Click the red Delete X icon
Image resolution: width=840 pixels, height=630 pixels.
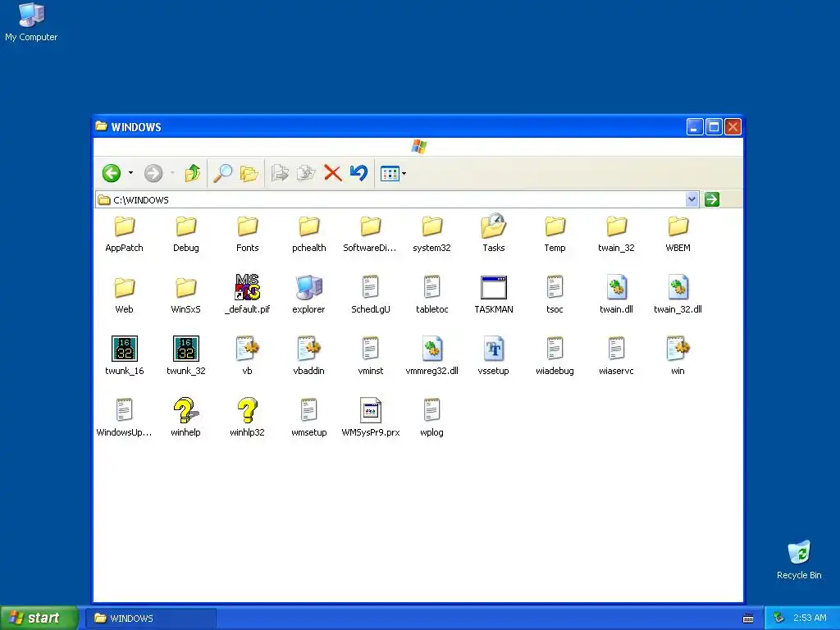(333, 173)
